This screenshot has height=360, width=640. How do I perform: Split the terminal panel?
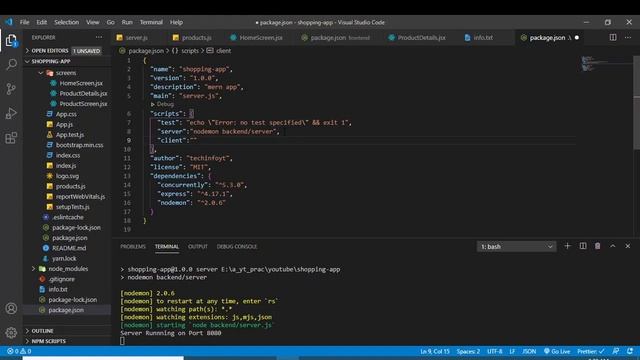[x=583, y=246]
